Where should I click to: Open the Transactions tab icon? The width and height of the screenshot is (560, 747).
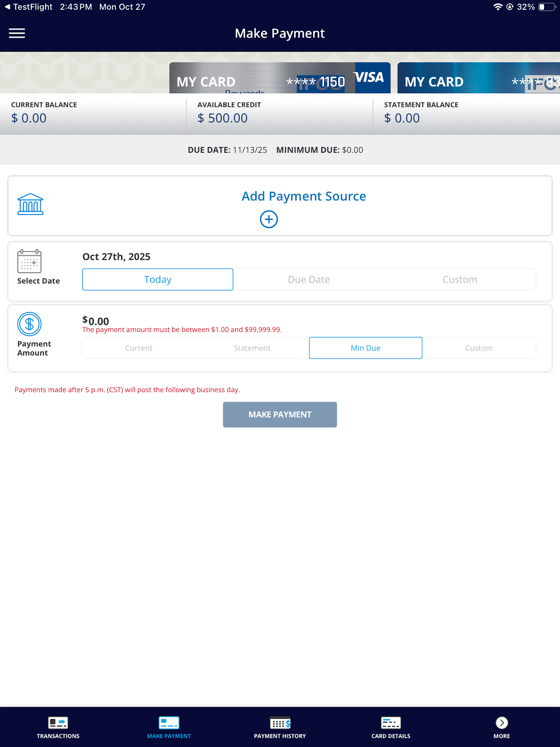pyautogui.click(x=58, y=723)
